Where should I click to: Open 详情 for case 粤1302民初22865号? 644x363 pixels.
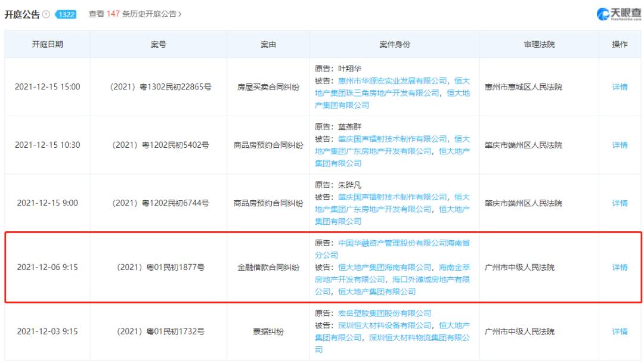click(620, 87)
